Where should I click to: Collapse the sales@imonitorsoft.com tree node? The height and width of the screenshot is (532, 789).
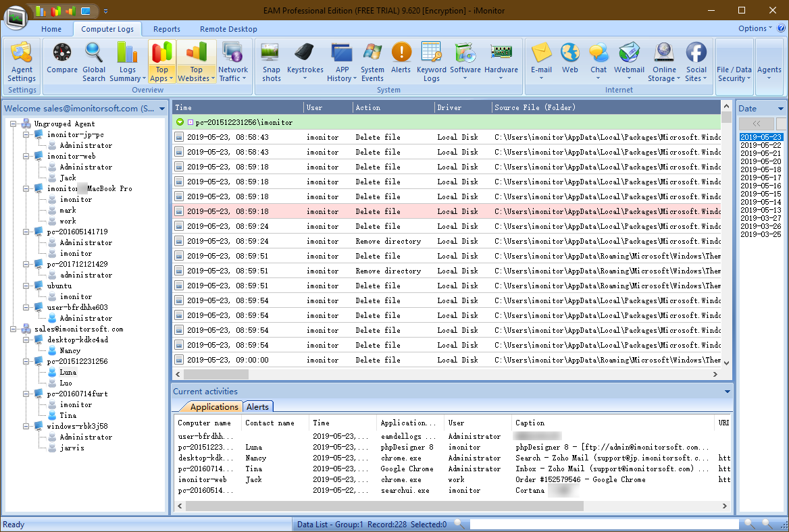point(14,329)
